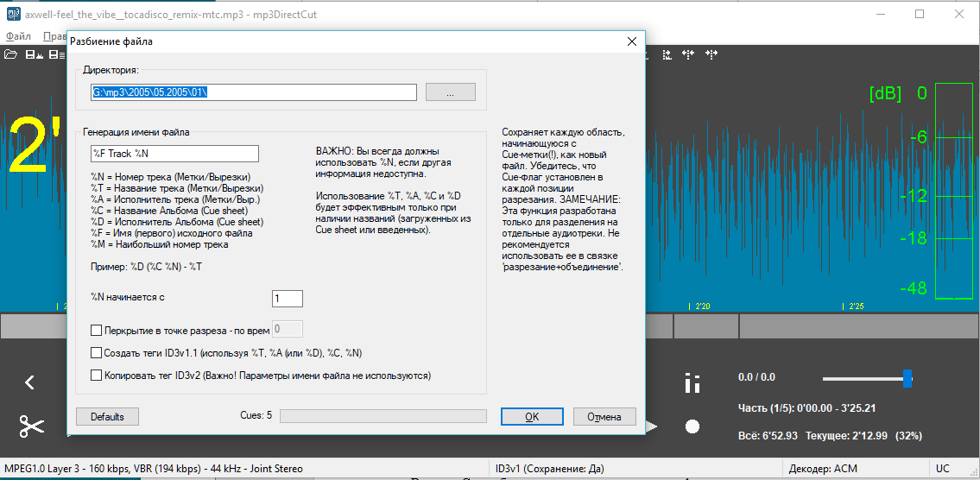Click the scissors Cut button
The height and width of the screenshot is (480, 980).
click(x=32, y=426)
